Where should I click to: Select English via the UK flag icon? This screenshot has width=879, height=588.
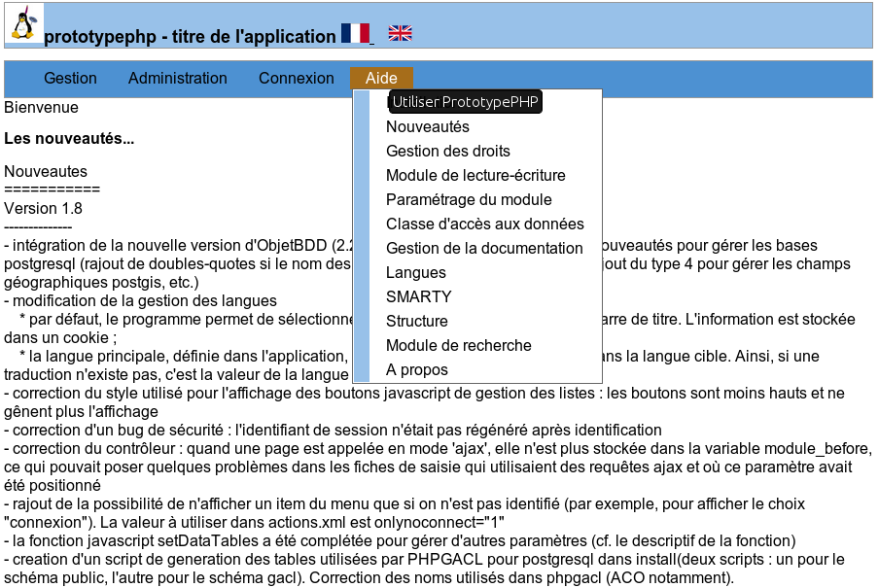click(398, 32)
